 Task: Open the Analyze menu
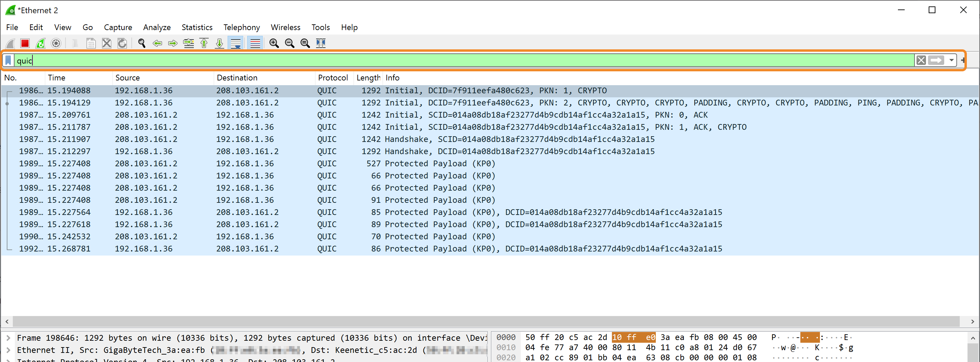click(x=157, y=27)
